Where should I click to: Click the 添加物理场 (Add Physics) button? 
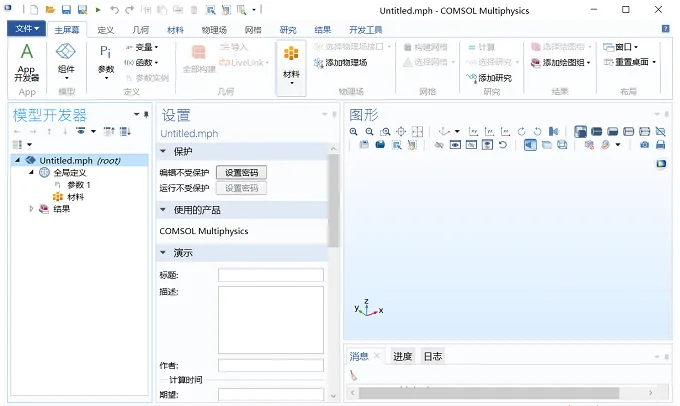click(341, 63)
